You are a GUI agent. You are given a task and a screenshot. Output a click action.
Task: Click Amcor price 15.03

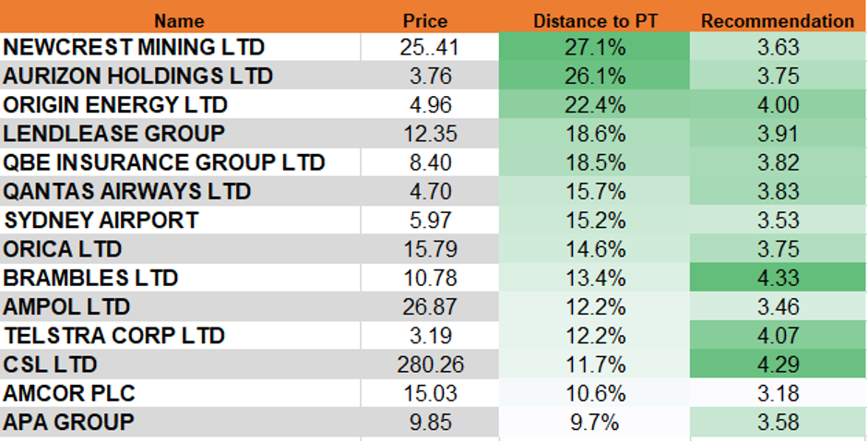430,393
